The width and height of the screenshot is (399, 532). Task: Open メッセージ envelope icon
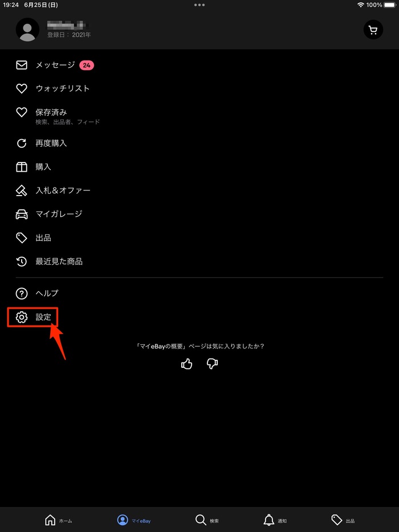point(22,65)
